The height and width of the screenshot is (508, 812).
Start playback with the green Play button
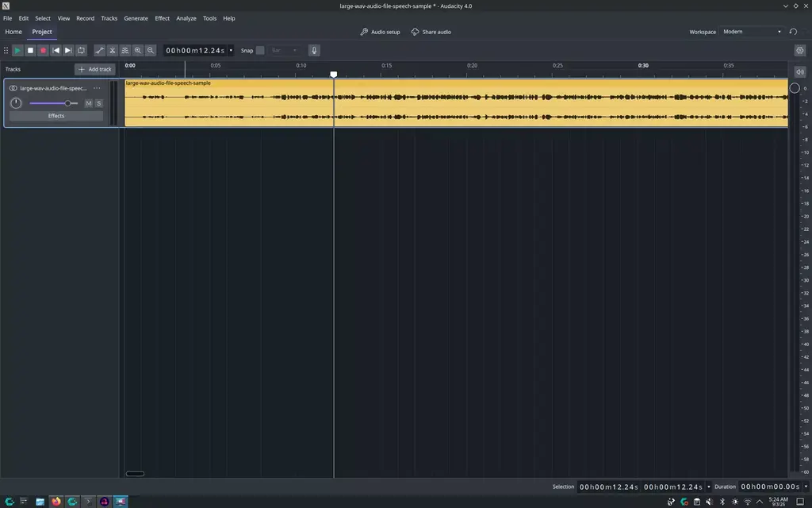pos(17,50)
